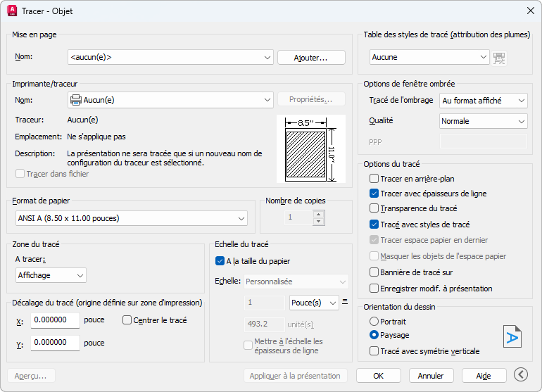
Task: Click the plot style table editor icon
Action: click(500, 58)
